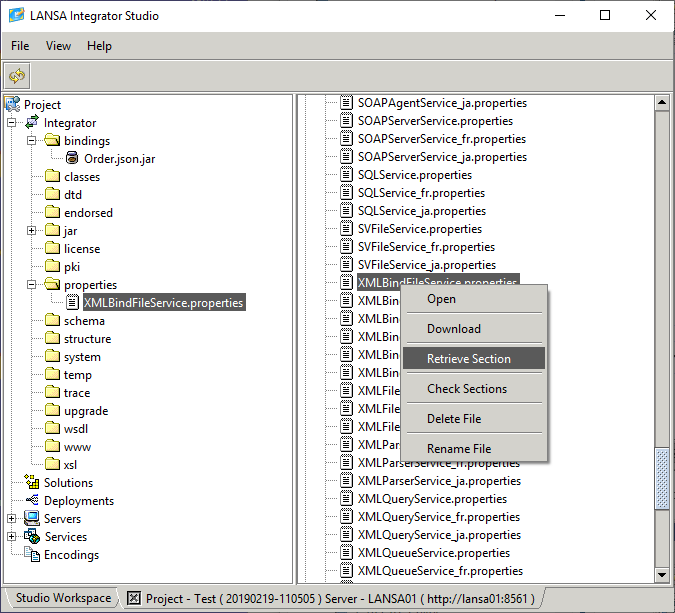This screenshot has width=675, height=613.
Task: Select SQLService_fr.properties in the file list
Action: (x=421, y=193)
